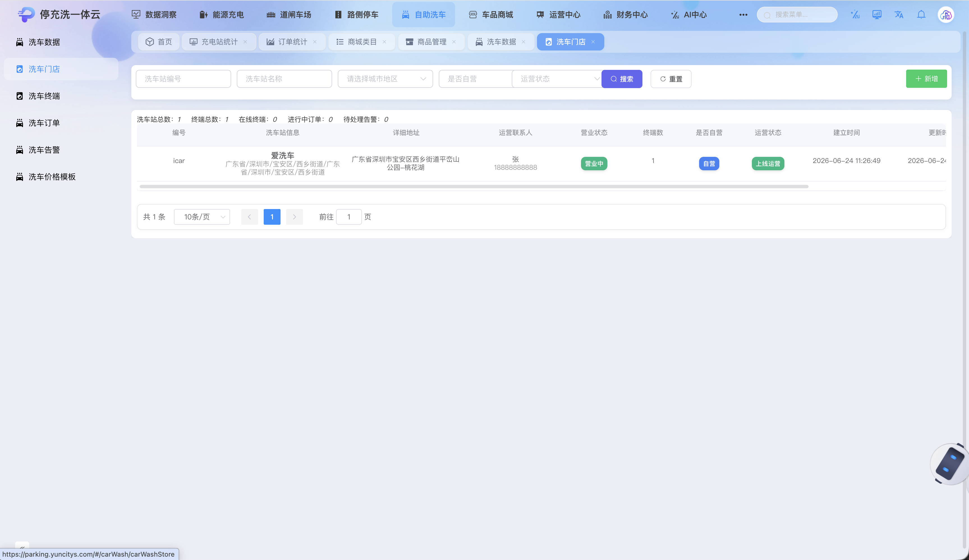Click the table horizontal scrollbar
Image resolution: width=969 pixels, height=560 pixels.
pos(474,187)
